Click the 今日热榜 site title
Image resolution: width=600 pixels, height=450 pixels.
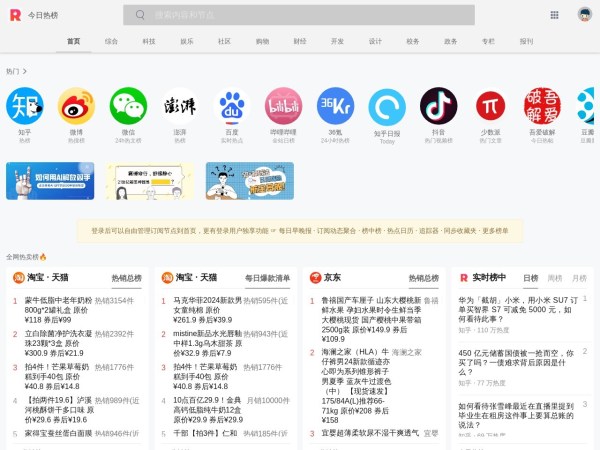(43, 15)
